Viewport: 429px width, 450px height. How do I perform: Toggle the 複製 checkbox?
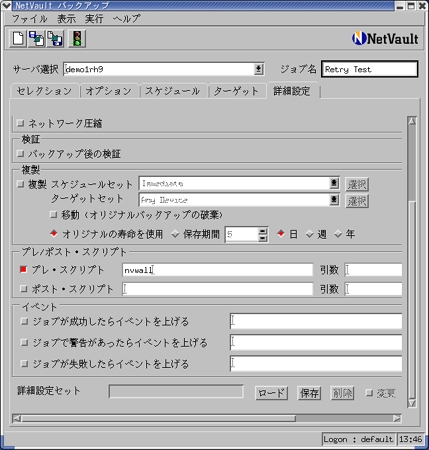click(21, 184)
